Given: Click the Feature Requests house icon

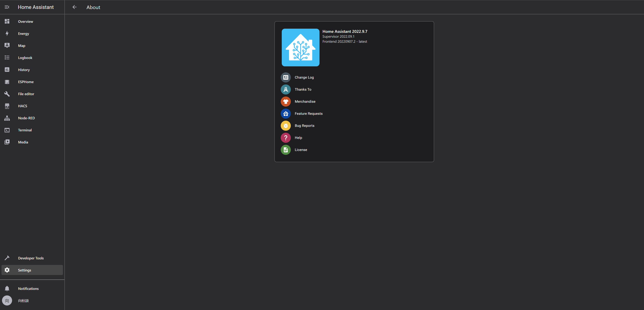Looking at the screenshot, I should coord(286,114).
